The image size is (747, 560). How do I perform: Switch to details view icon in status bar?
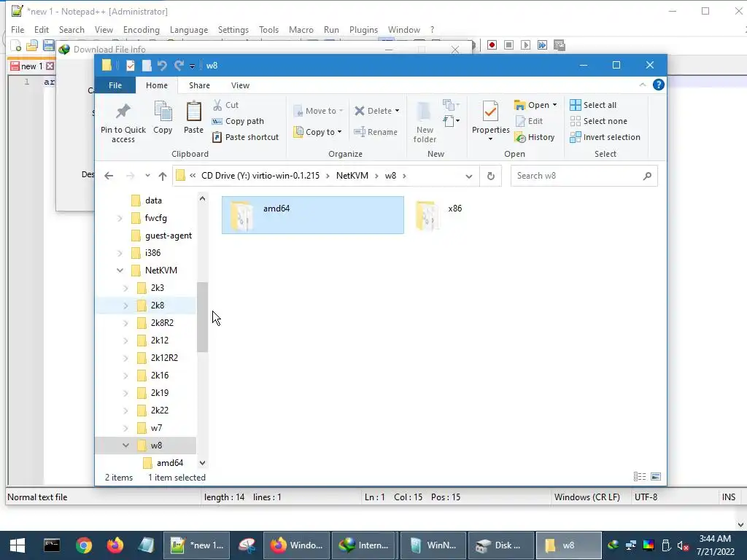click(639, 477)
